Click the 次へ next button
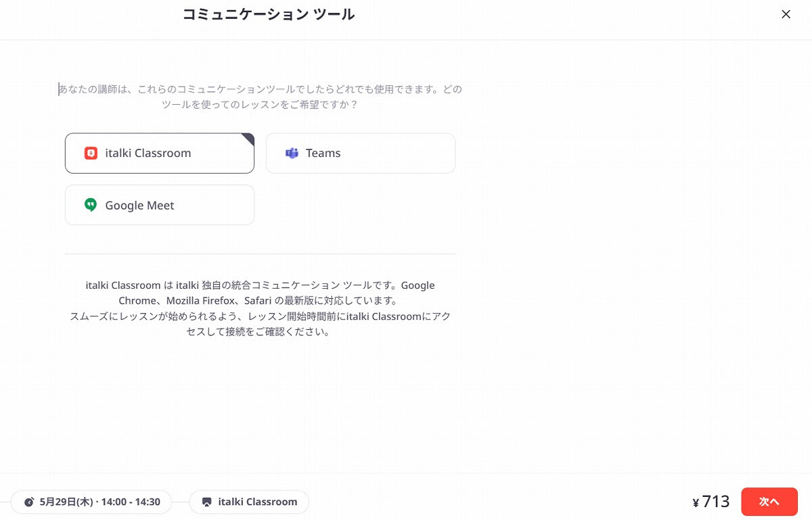Screen dimensions: 812x520 click(x=769, y=502)
